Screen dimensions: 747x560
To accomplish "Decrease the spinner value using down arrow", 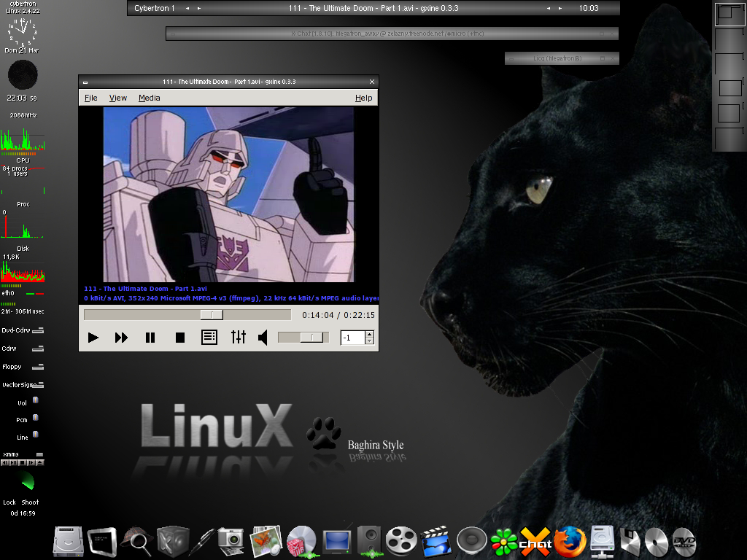I will pyautogui.click(x=369, y=341).
